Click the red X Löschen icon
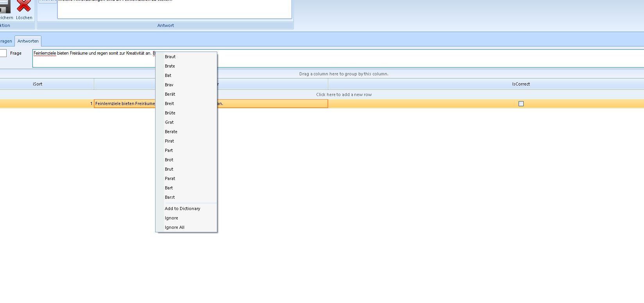Image resolution: width=644 pixels, height=303 pixels. [x=24, y=7]
